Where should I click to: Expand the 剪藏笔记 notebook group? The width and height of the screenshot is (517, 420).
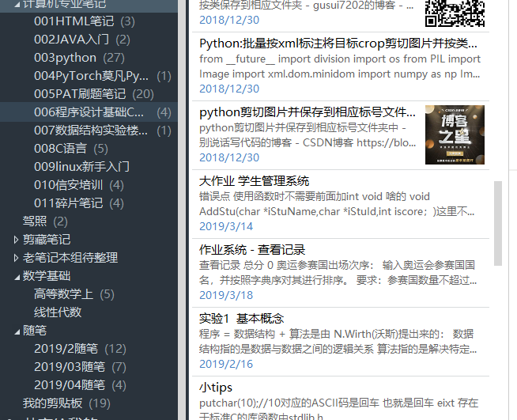[x=16, y=240]
